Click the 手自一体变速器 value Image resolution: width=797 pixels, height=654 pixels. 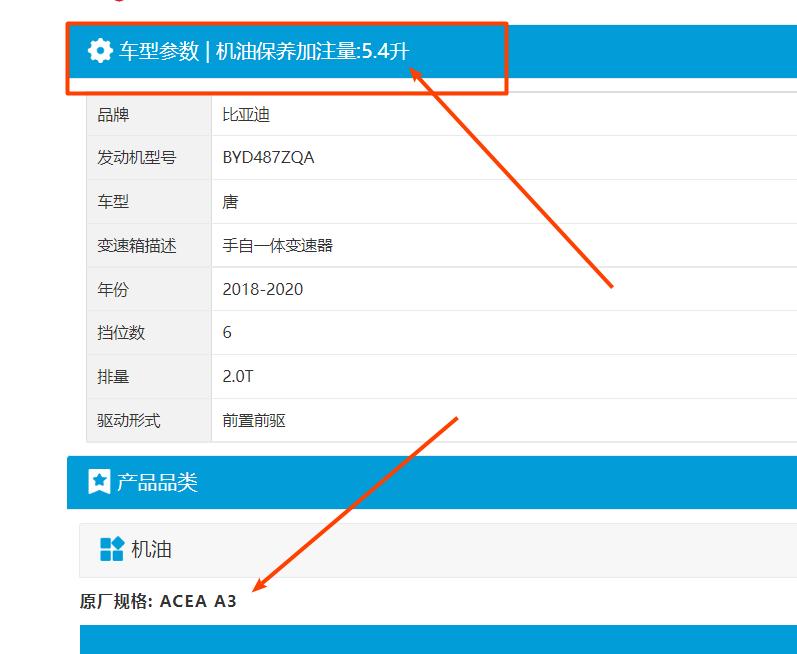(x=278, y=246)
